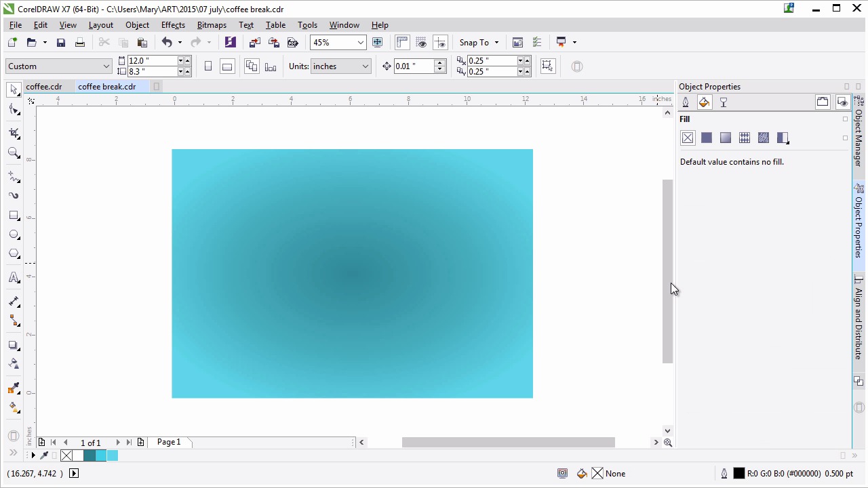Click the Interactive Fill tool

pyautogui.click(x=14, y=407)
